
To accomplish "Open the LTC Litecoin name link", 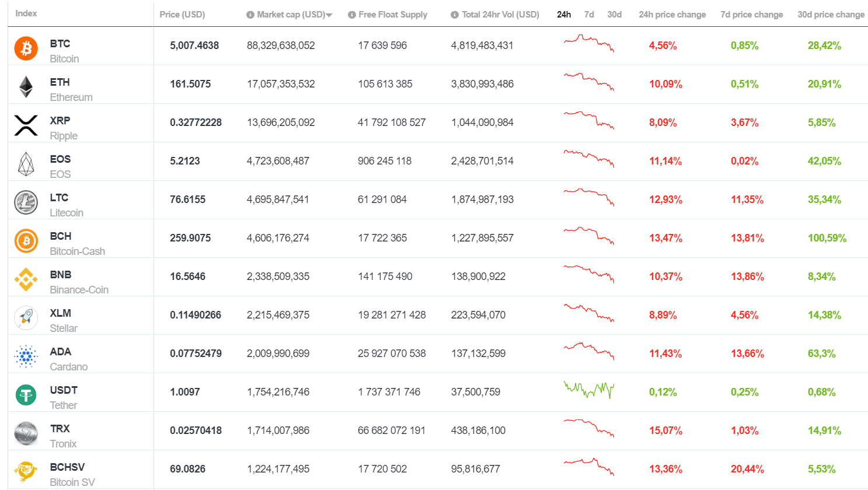I will click(x=67, y=205).
